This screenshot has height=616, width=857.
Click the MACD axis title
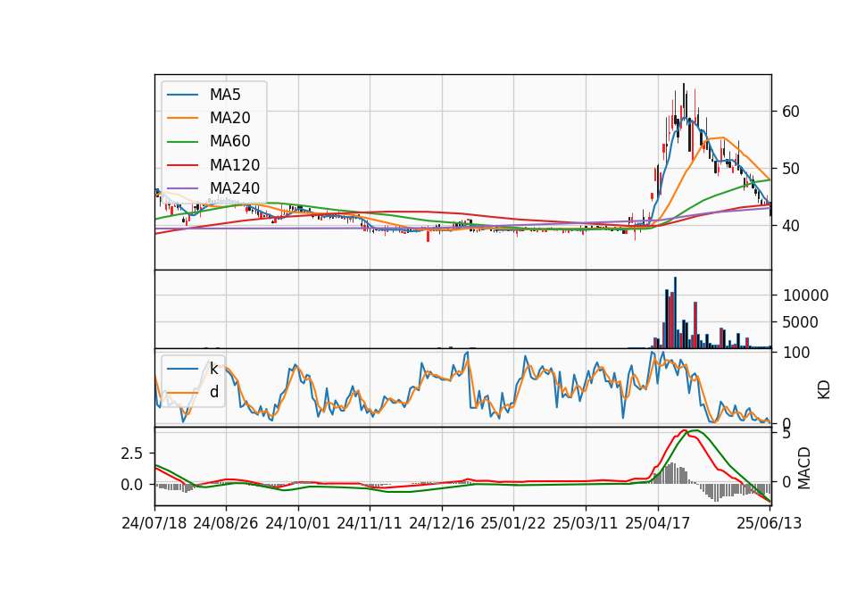pos(804,468)
